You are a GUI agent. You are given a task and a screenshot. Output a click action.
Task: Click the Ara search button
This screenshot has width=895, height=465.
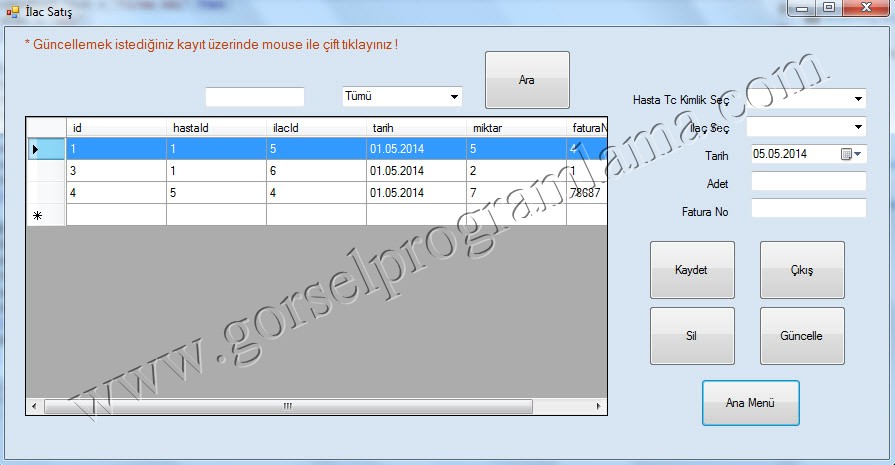tap(527, 80)
